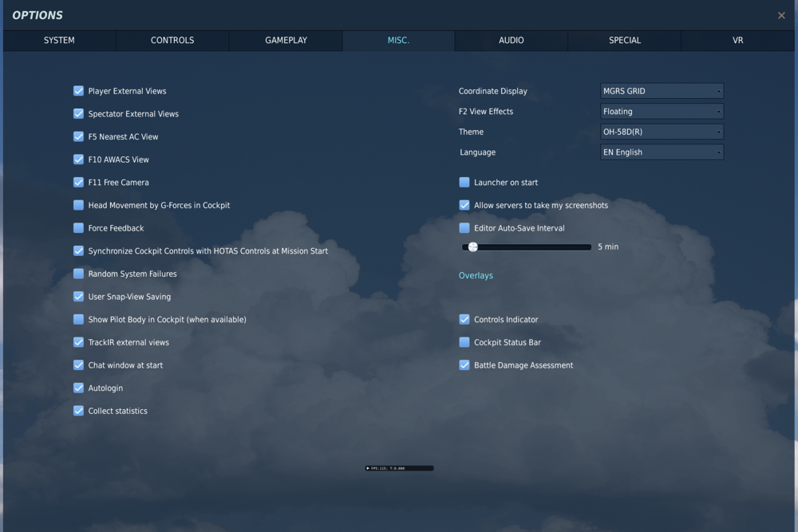This screenshot has height=532, width=798.
Task: Uncheck Collect statistics
Action: click(78, 411)
